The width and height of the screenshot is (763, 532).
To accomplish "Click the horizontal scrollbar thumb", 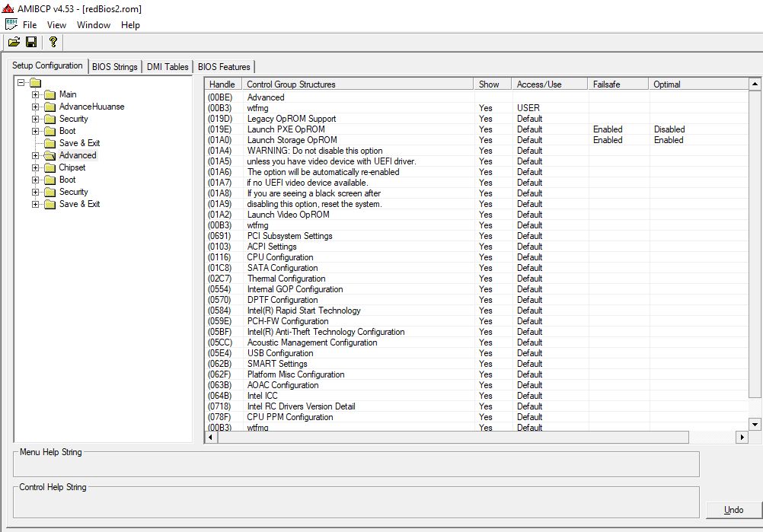I will click(453, 437).
